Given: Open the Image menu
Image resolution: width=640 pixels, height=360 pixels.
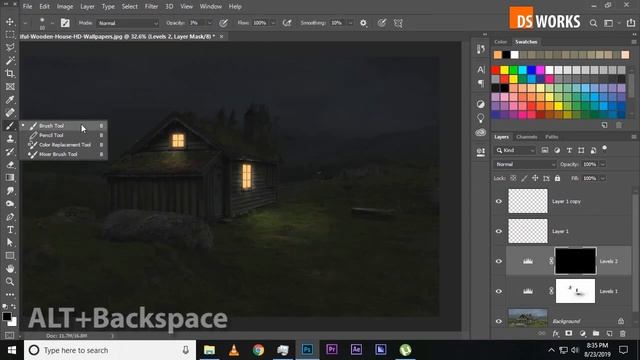Looking at the screenshot, I should [64, 7].
